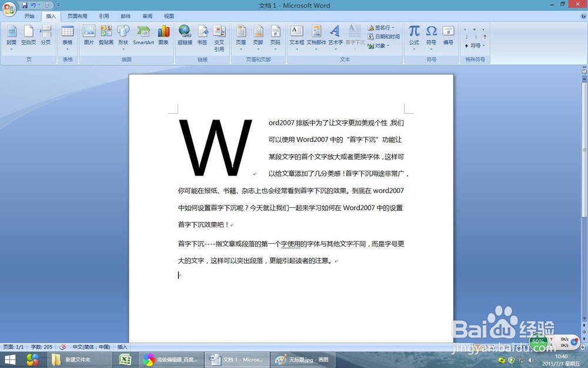Viewport: 588px width, 368px height.
Task: Switch to the 审阅 tab
Action: point(148,16)
